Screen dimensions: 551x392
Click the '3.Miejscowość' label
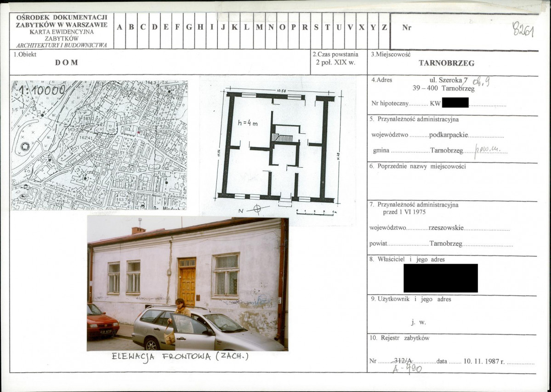[391, 54]
